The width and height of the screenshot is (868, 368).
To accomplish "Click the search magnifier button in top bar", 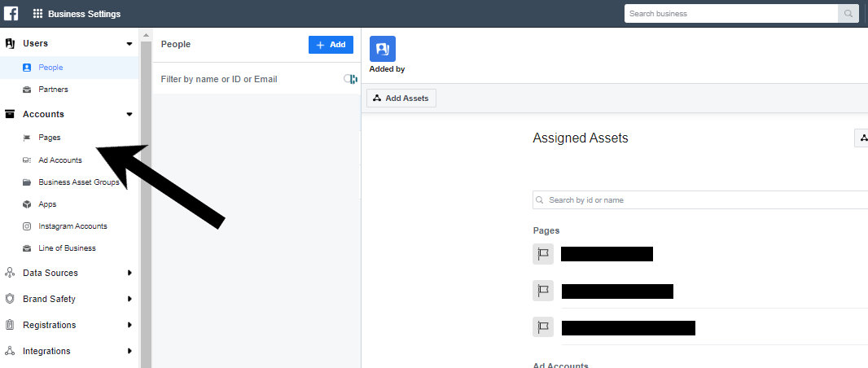I will (x=848, y=14).
